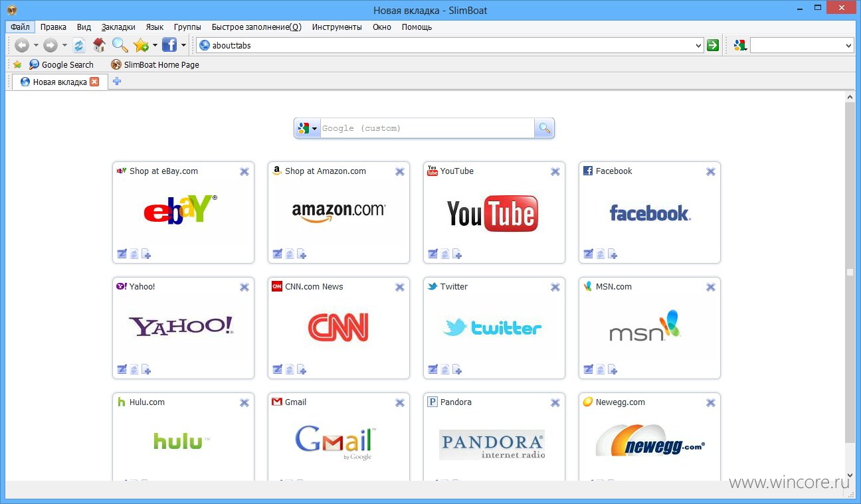Click the add-page icon on the YouTube tile
861x504 pixels.
pos(457,254)
